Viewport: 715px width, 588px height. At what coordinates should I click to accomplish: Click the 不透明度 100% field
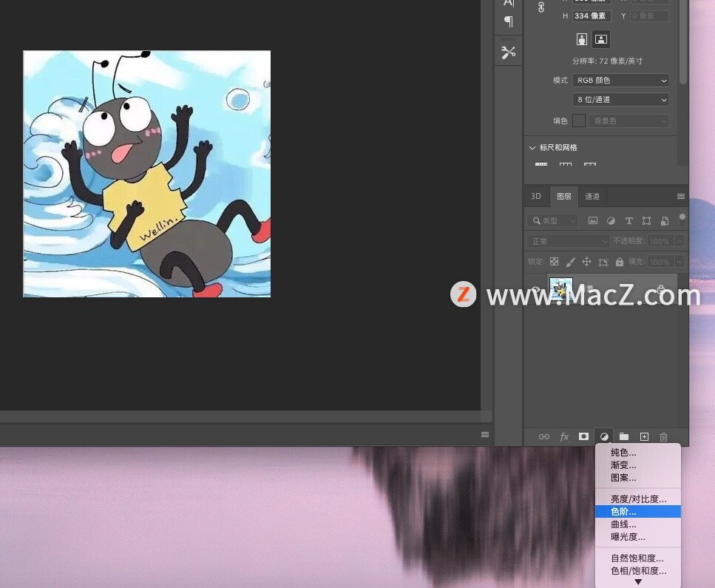[660, 241]
